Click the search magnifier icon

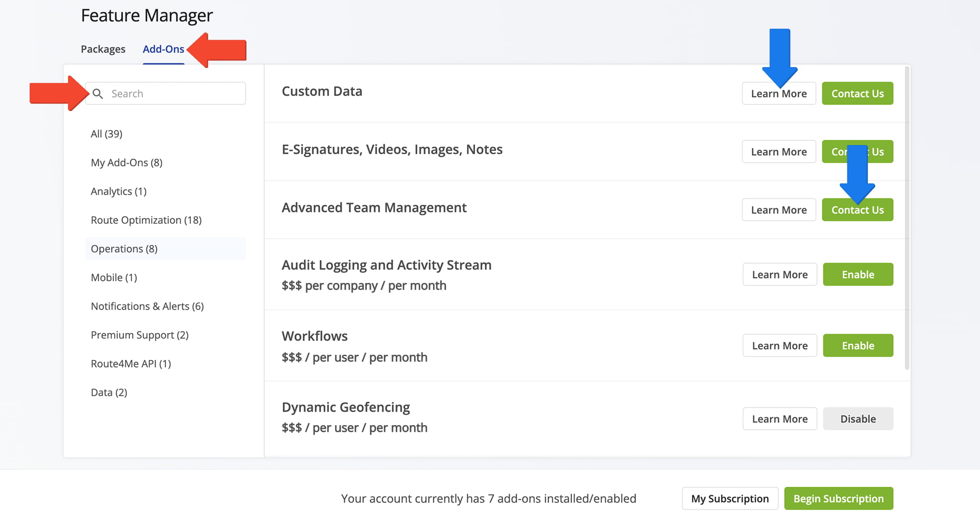click(98, 94)
